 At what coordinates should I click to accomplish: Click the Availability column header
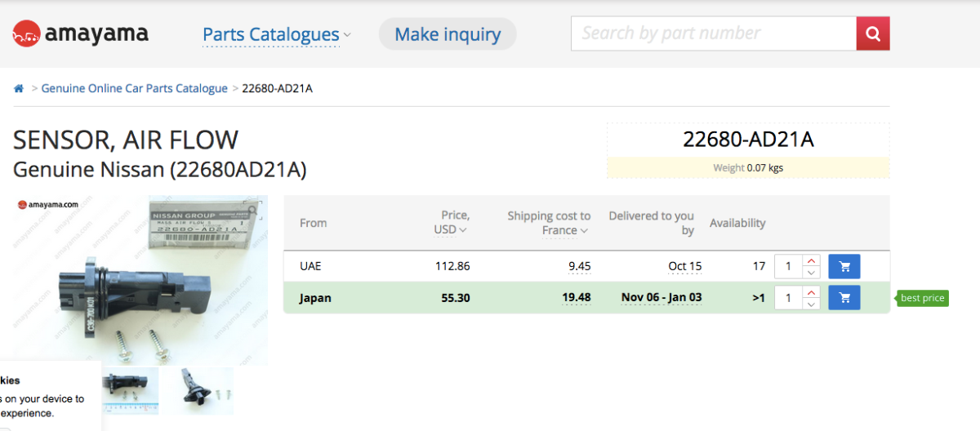pyautogui.click(x=737, y=223)
